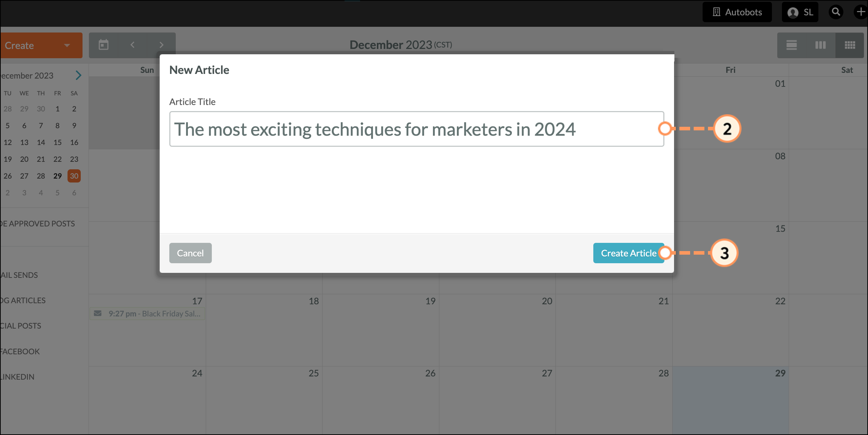
Task: Open the Black Friday Sale email event
Action: coord(147,314)
